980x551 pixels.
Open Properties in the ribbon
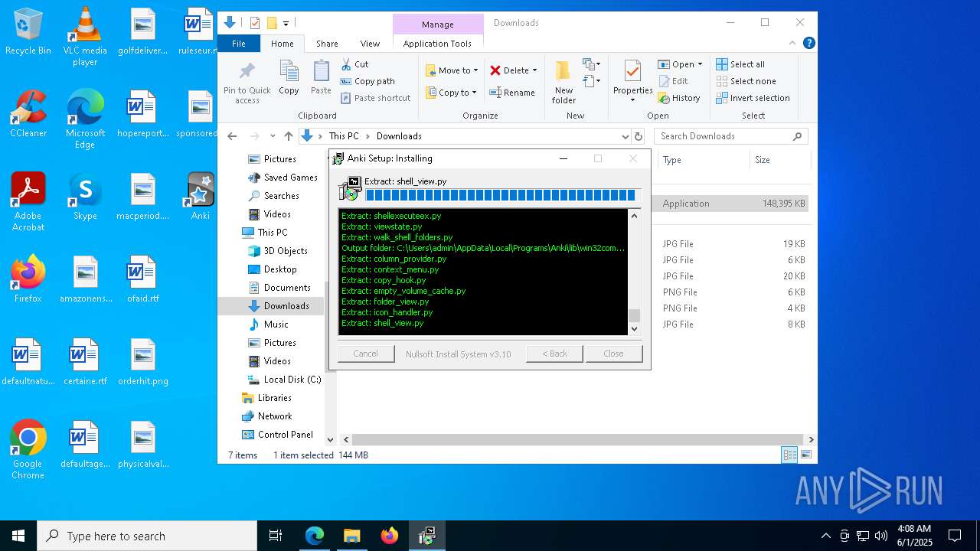(x=632, y=82)
